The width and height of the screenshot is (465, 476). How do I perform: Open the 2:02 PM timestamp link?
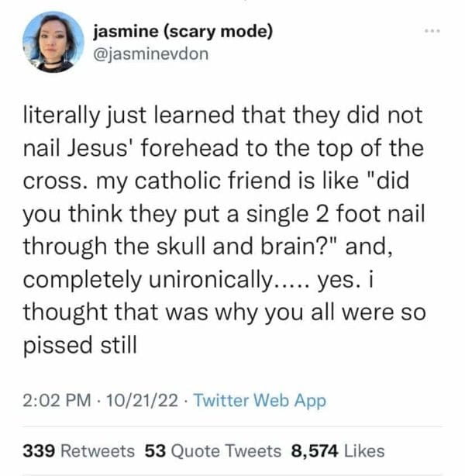click(x=53, y=401)
